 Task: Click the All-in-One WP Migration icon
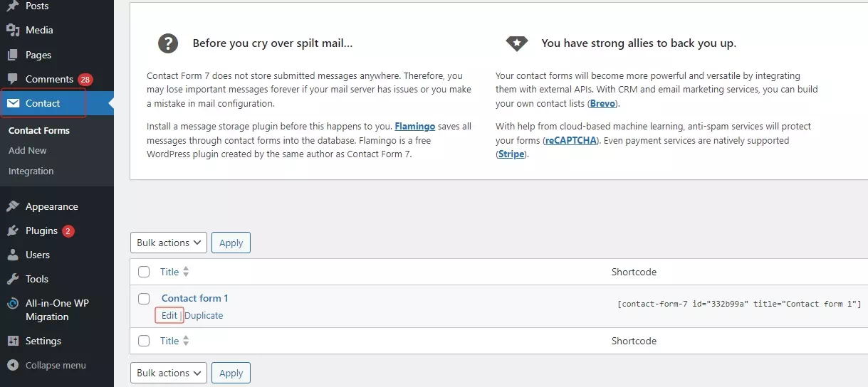pyautogui.click(x=13, y=304)
